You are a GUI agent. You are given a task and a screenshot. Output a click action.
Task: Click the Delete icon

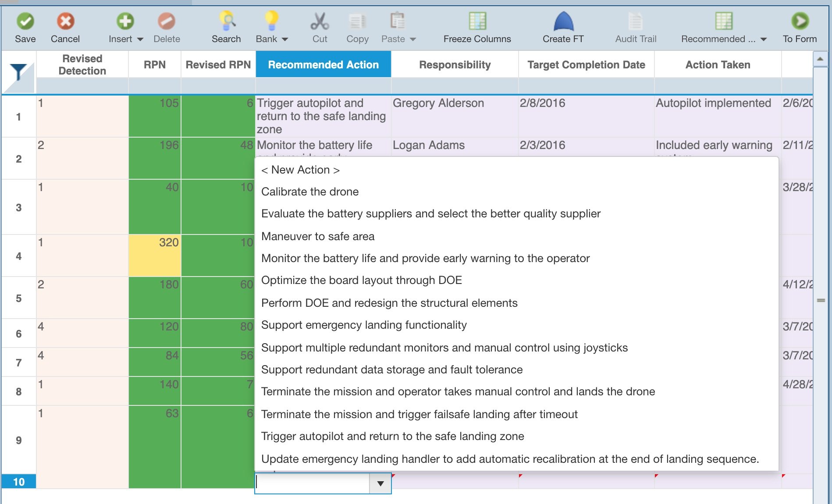pyautogui.click(x=167, y=21)
